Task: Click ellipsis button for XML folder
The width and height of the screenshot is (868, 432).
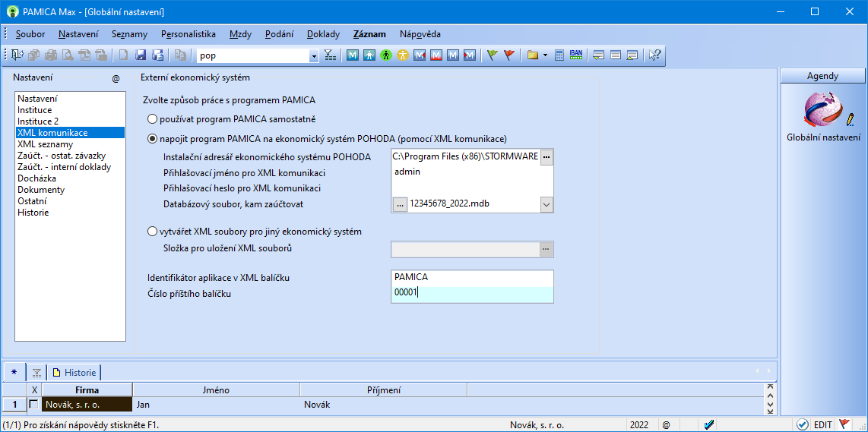Action: pos(546,250)
